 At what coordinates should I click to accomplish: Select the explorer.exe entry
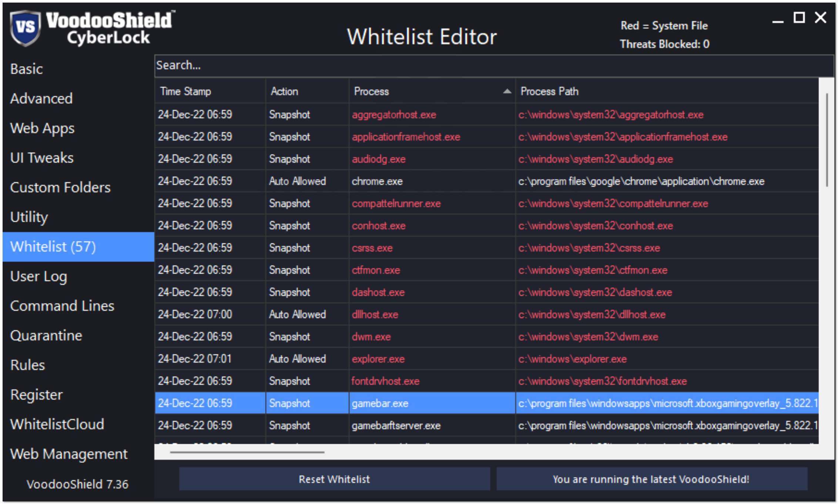486,359
